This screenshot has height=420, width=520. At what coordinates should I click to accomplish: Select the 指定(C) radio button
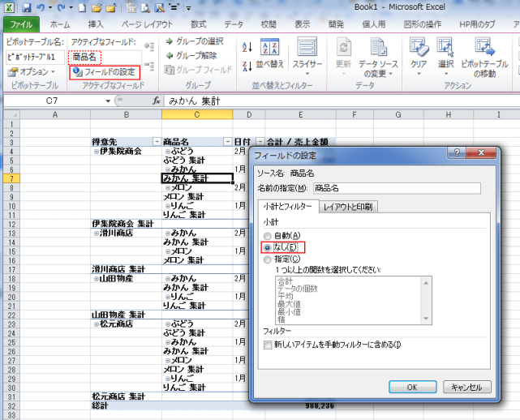tap(267, 259)
